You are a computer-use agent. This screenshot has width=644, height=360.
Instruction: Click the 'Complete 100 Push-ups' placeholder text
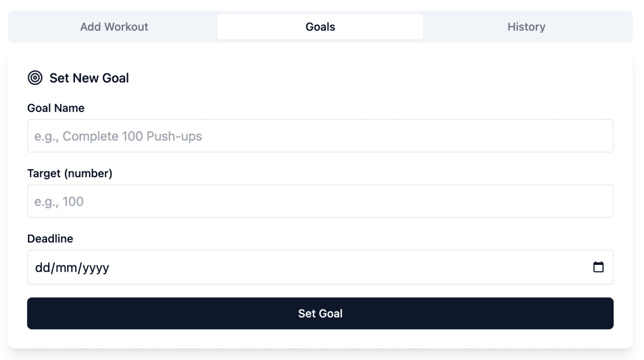coord(132,136)
